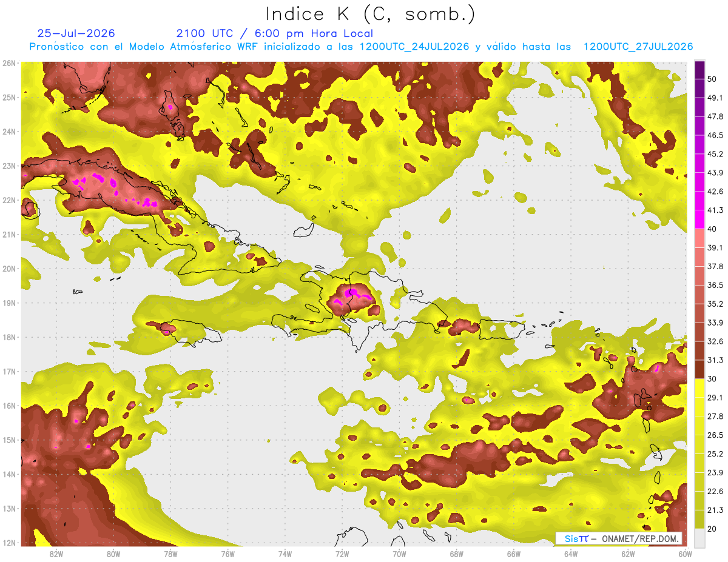Click the longitude label '60W'
The image size is (728, 562).
coord(686,554)
